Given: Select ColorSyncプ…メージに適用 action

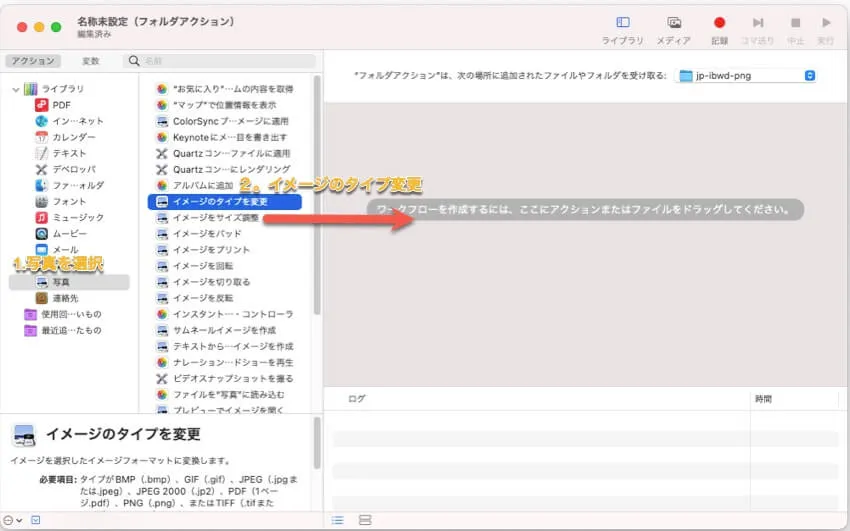Looking at the screenshot, I should pos(222,121).
